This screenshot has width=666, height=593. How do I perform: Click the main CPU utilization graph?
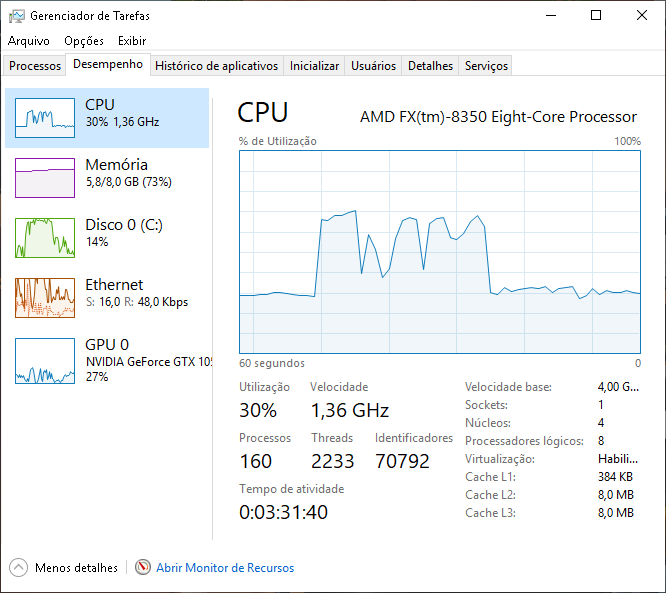tap(440, 251)
